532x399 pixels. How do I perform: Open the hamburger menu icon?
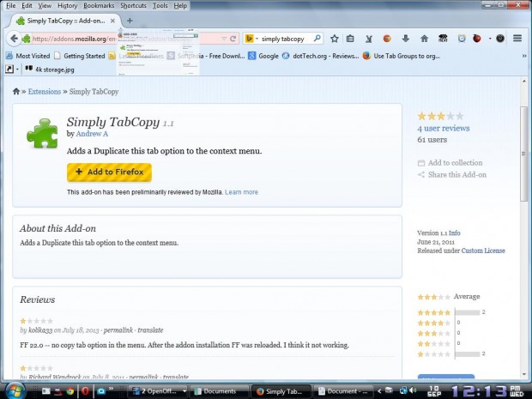517,39
